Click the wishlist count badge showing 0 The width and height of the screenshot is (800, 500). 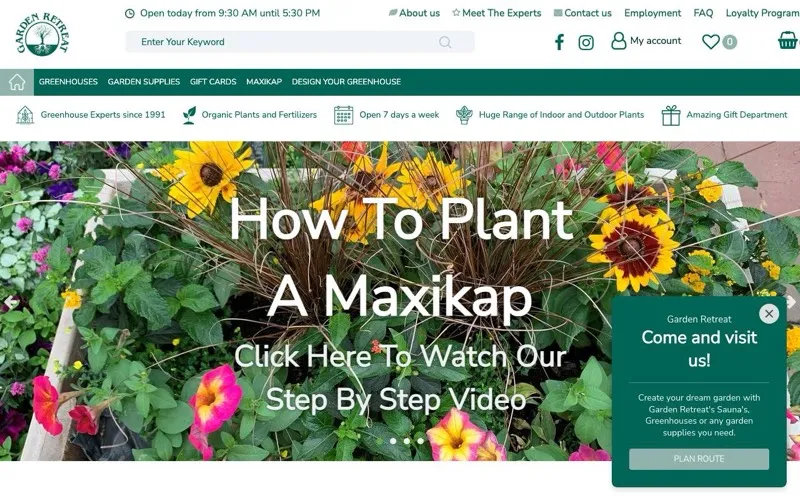[x=730, y=42]
